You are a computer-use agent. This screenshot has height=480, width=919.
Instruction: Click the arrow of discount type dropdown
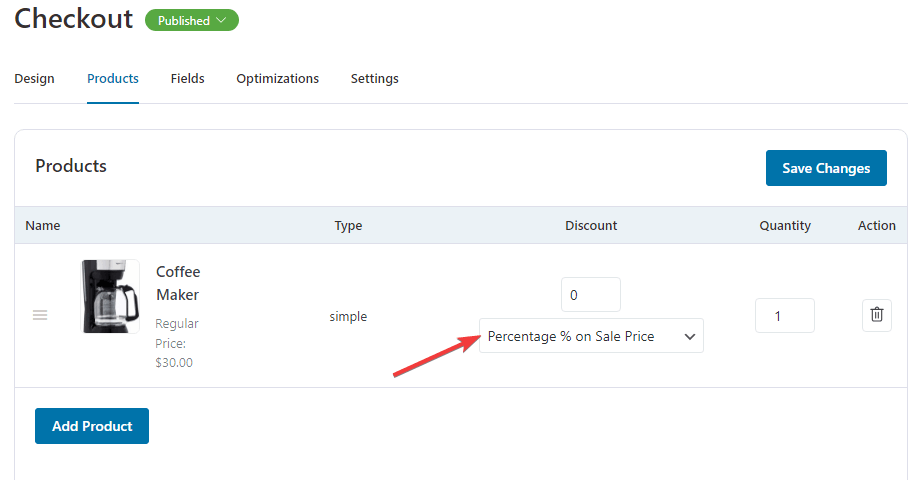tap(689, 336)
